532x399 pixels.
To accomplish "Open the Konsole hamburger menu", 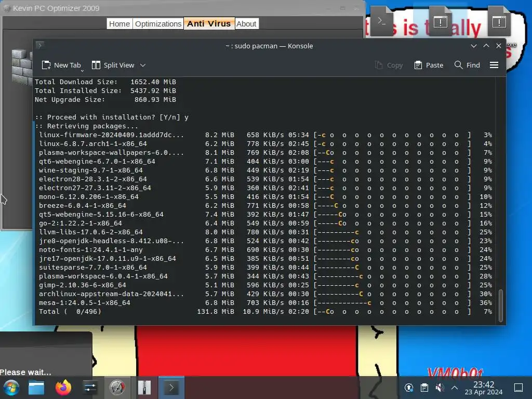I will [494, 65].
